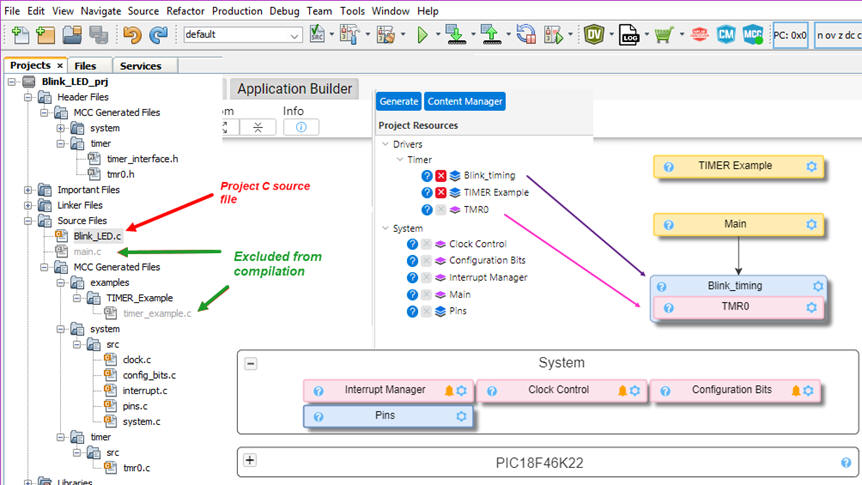Screen dimensions: 862x485
Task: Open the DV Data Visualizer icon
Action: click(594, 35)
